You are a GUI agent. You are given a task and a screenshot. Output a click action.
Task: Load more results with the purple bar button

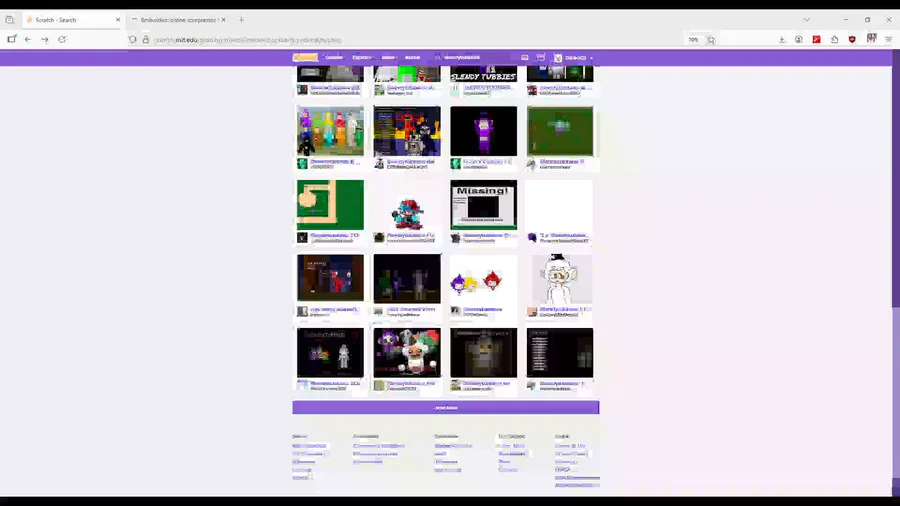[446, 408]
